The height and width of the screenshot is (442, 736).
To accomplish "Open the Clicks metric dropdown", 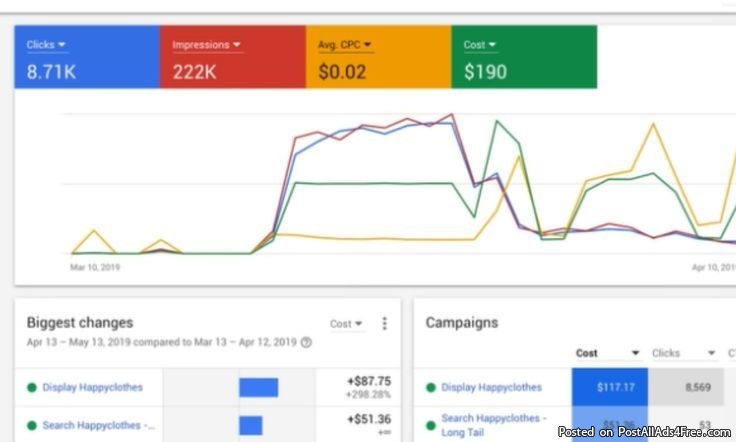I will pos(47,45).
